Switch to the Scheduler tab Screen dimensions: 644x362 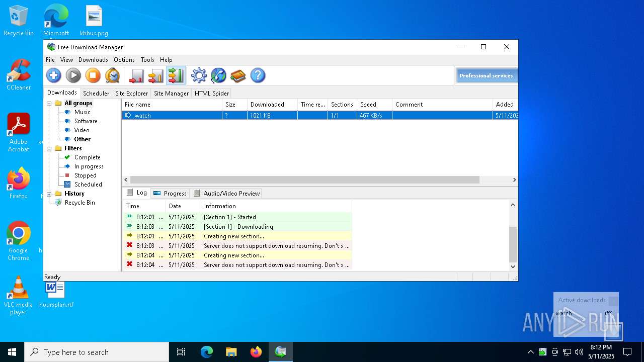point(96,93)
